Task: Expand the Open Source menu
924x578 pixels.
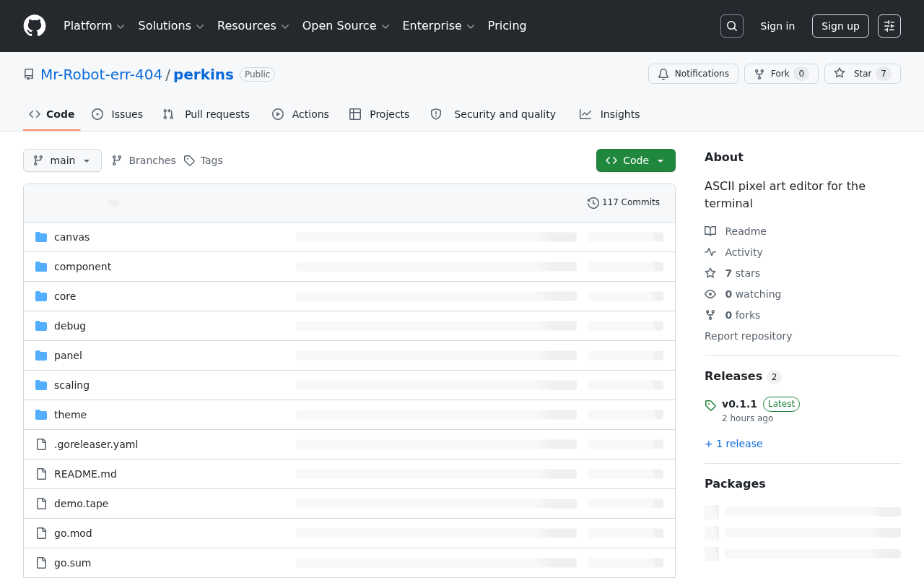Action: tap(346, 26)
